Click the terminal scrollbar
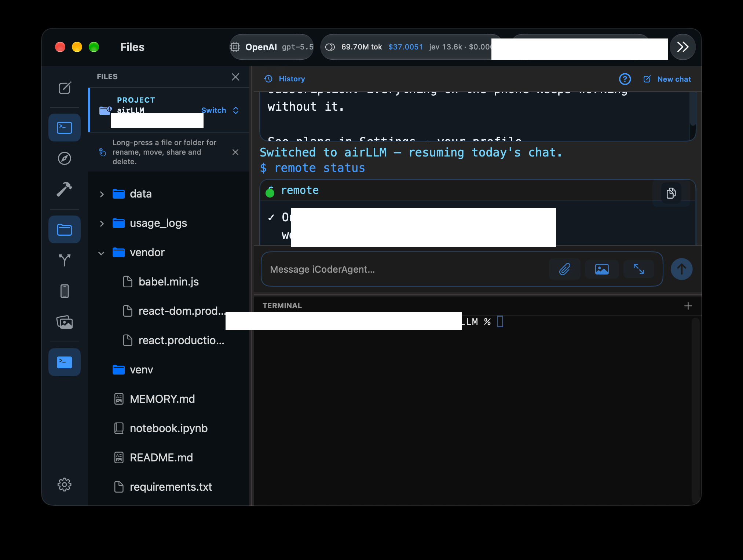This screenshot has width=743, height=560. (x=695, y=410)
